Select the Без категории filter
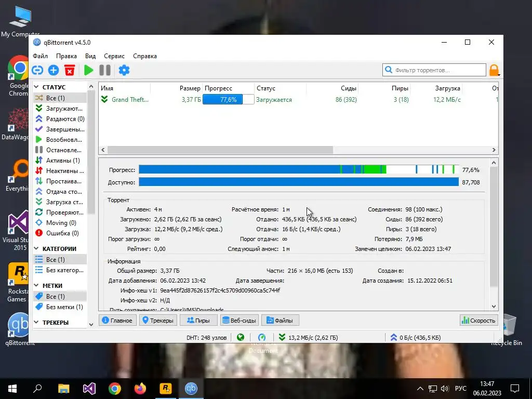 coord(60,270)
